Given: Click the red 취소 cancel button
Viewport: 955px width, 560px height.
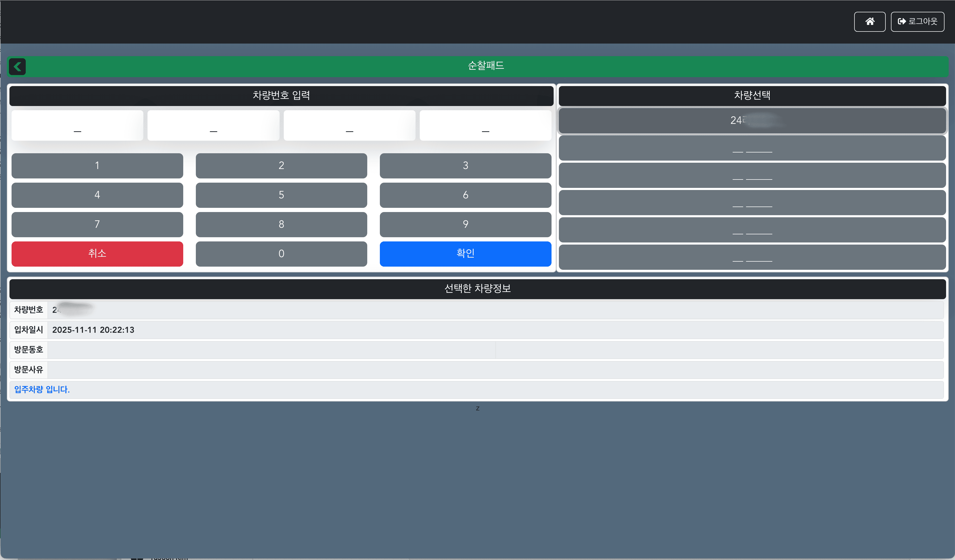Looking at the screenshot, I should coord(97,253).
